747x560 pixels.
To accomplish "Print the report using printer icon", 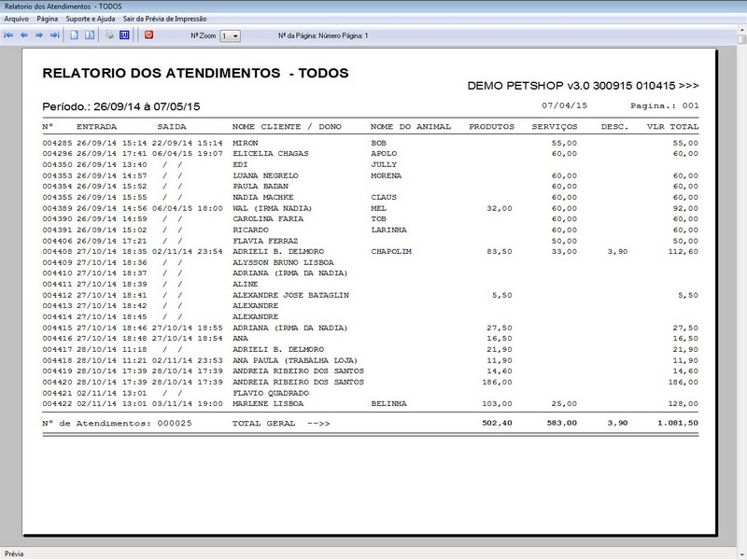I will [108, 35].
